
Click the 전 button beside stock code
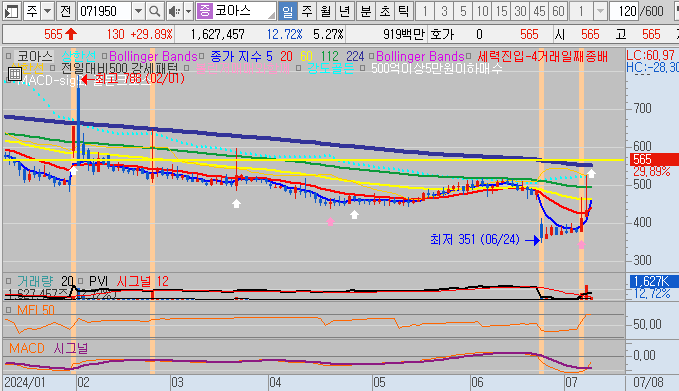[65, 11]
